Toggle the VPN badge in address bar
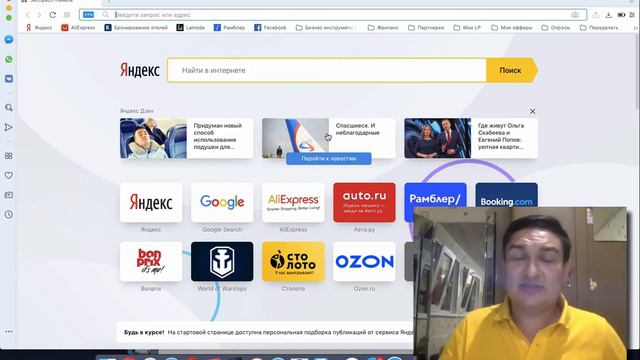Image resolution: width=640 pixels, height=360 pixels. (x=89, y=15)
